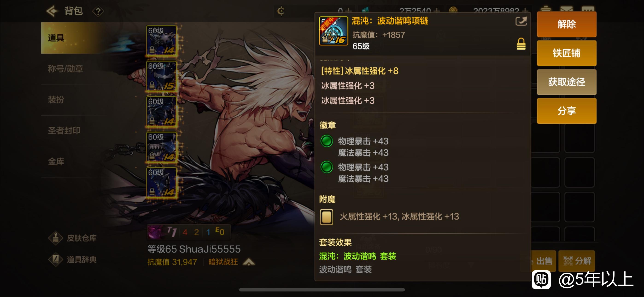644x297 pixels.
Task: Toggle the gold padlock lock on item
Action: coord(521,44)
